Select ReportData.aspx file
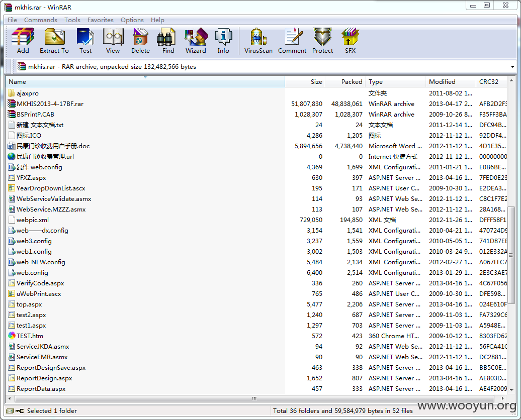The image size is (521, 420). pos(41,388)
